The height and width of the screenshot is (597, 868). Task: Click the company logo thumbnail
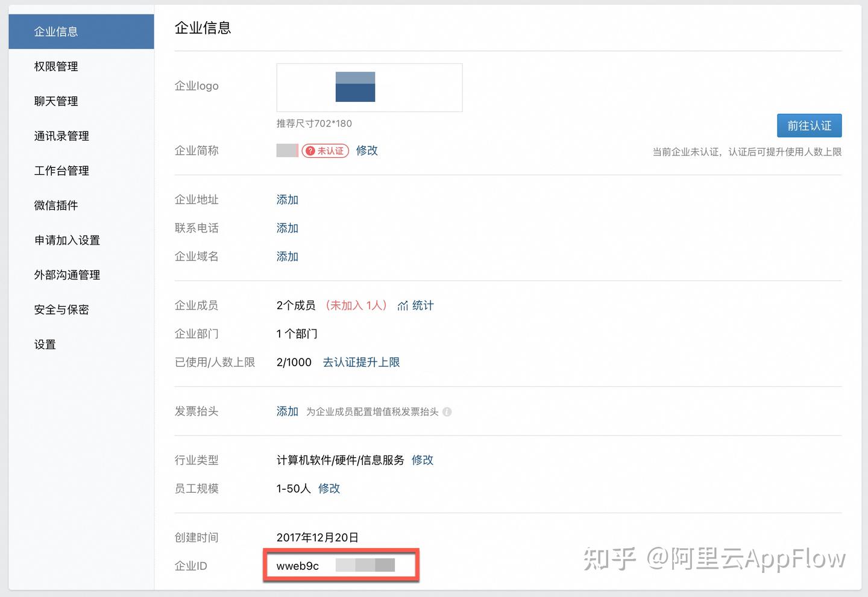click(x=355, y=87)
